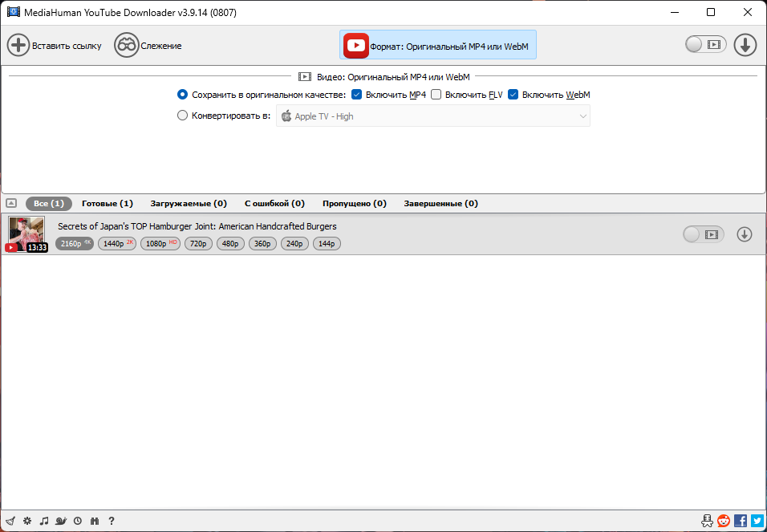Open settings via the gear icon

[27, 521]
